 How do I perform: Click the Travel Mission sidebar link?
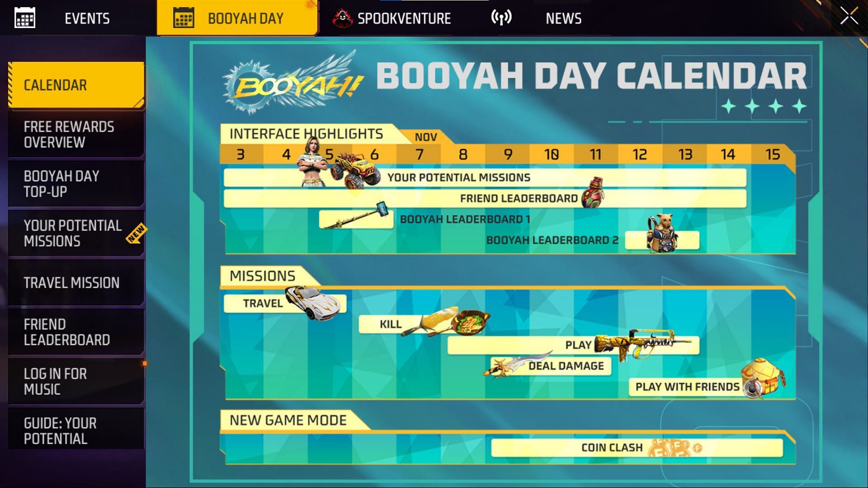pos(71,282)
